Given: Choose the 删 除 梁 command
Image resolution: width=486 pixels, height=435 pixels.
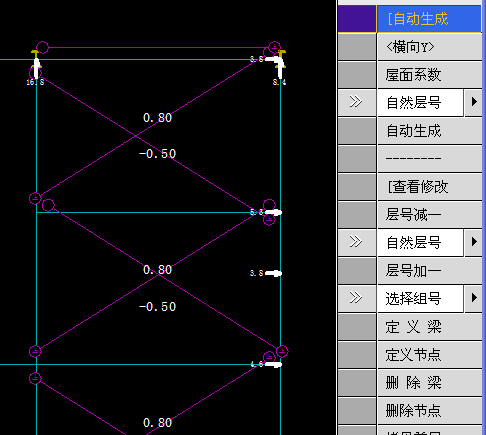Looking at the screenshot, I should click(429, 382).
